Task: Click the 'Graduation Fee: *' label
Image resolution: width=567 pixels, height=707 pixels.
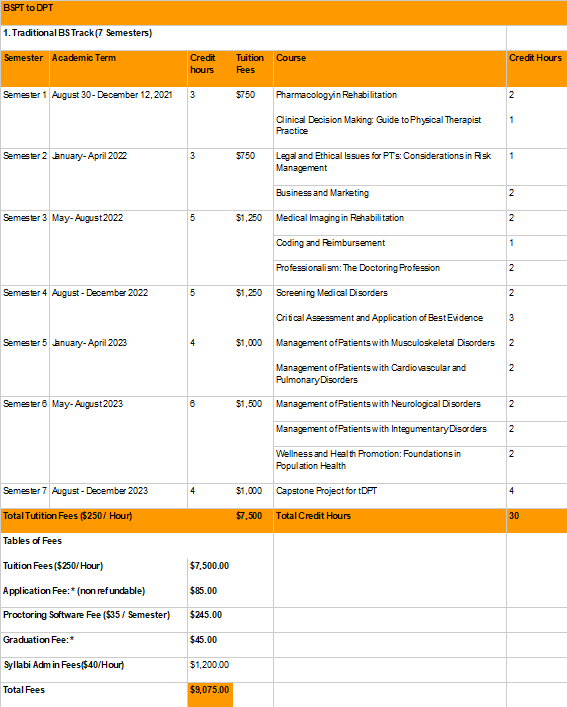Action: (39, 640)
